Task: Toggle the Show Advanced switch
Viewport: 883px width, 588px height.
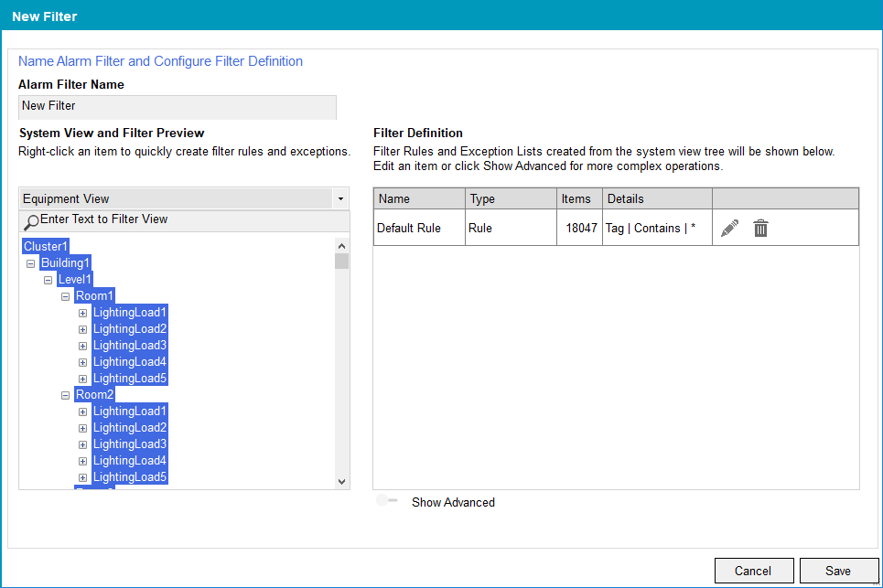Action: [x=387, y=501]
